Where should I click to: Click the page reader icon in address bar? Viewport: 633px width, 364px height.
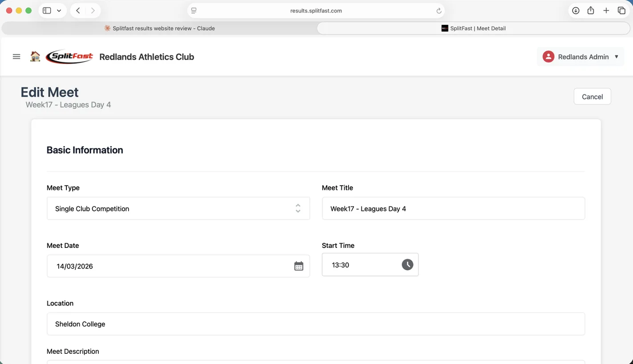pos(194,11)
